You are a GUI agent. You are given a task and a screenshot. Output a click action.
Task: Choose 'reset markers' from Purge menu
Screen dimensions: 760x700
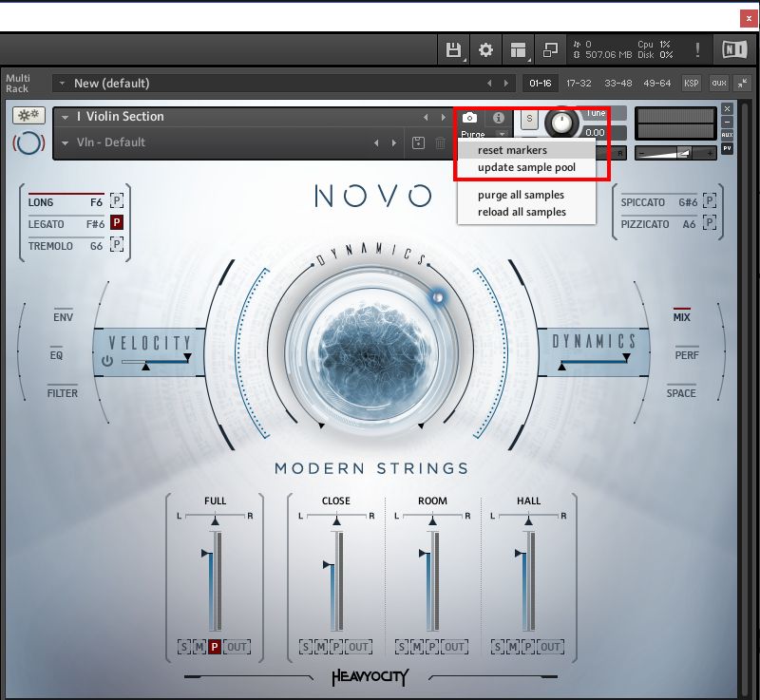[x=526, y=150]
